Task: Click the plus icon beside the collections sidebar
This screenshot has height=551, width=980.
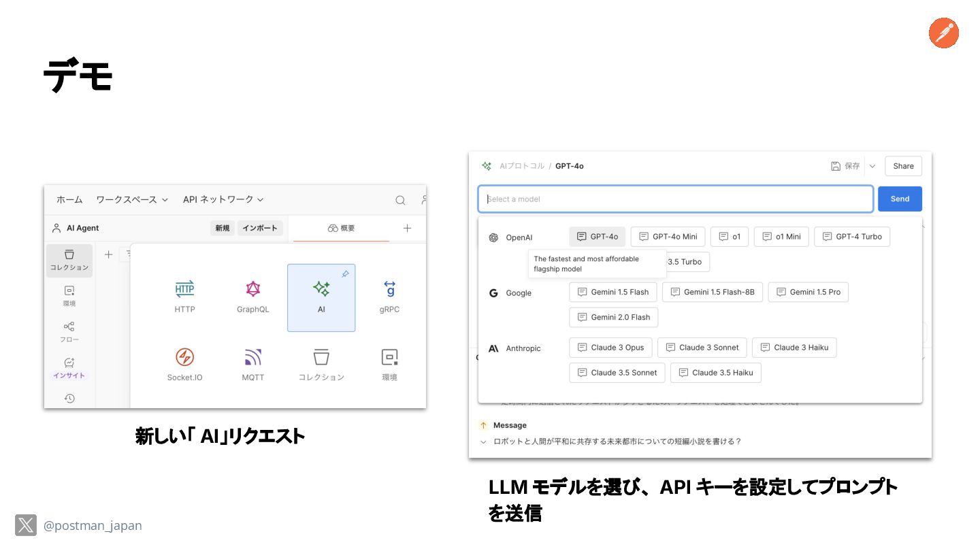Action: [x=108, y=254]
